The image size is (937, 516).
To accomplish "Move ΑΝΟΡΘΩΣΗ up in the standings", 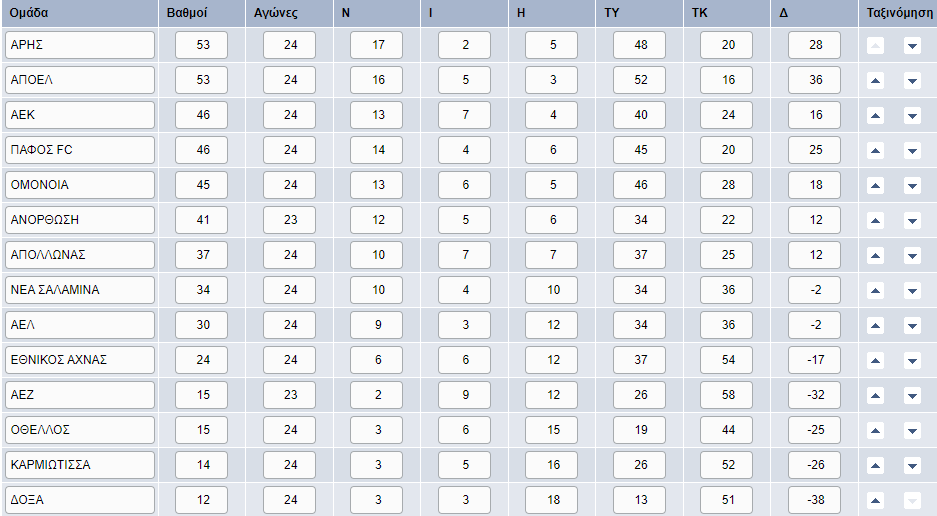I will pos(875,221).
